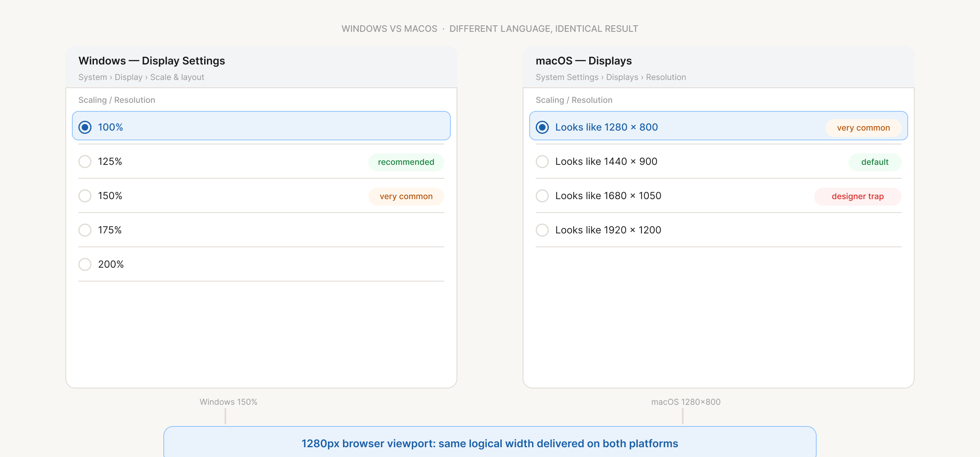Click the "very common" badge on the 150% row

(406, 196)
